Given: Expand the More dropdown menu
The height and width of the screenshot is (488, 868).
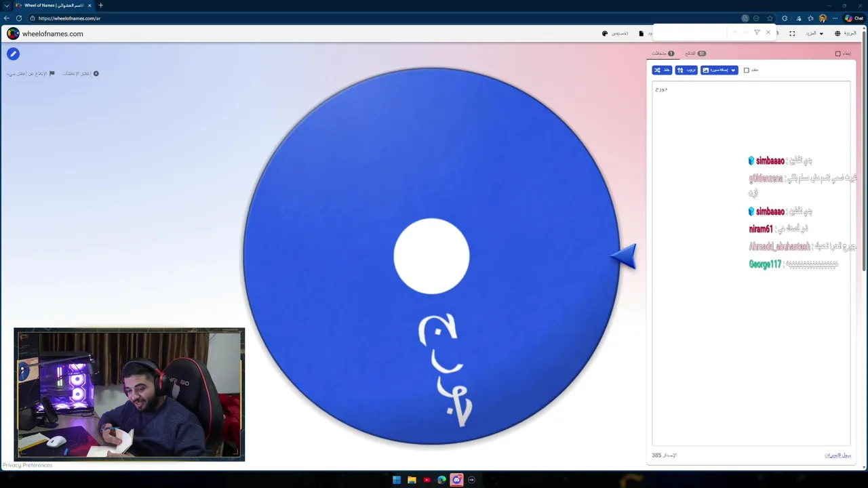Looking at the screenshot, I should click(x=814, y=33).
